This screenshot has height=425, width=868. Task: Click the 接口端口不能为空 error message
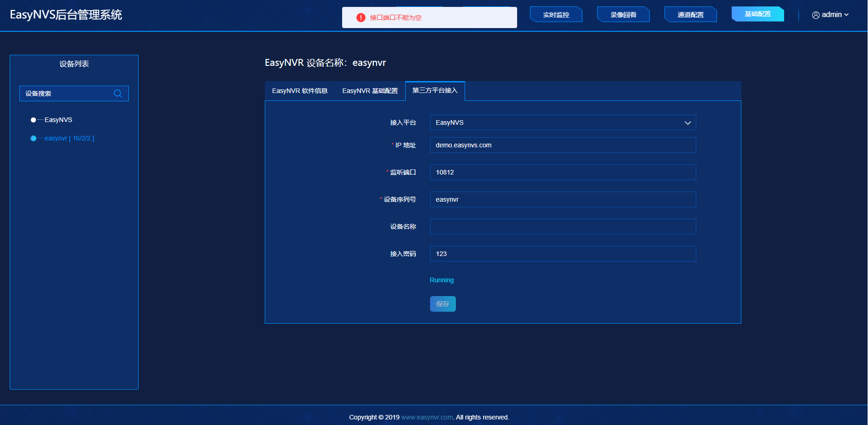click(x=396, y=17)
